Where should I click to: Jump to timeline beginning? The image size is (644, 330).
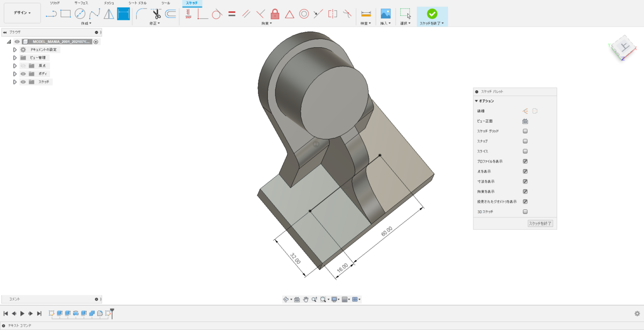(x=5, y=313)
